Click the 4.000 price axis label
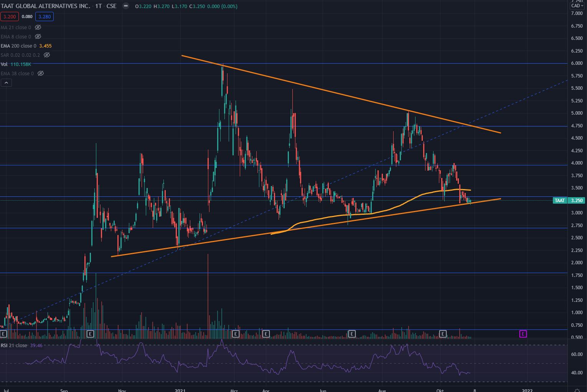This screenshot has height=392, width=587. pos(577,163)
